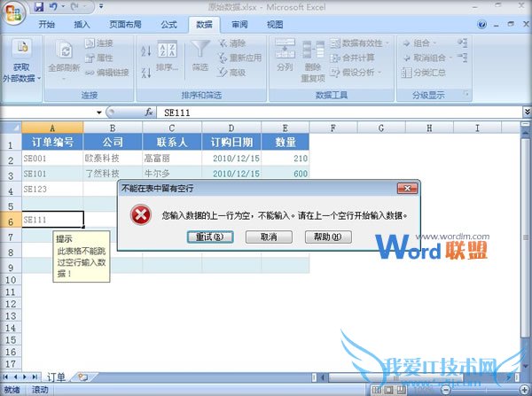532x396 pixels.
Task: Go to first sheet navigation arrow
Action: point(5,377)
